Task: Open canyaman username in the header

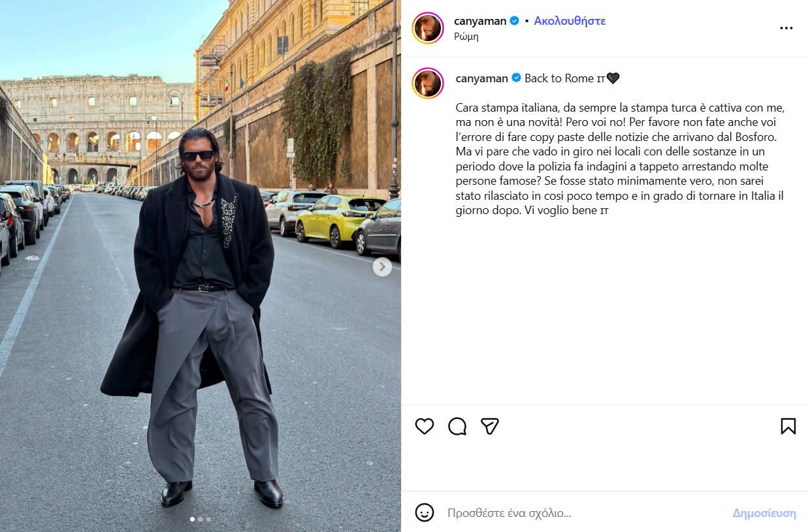Action: pos(480,21)
